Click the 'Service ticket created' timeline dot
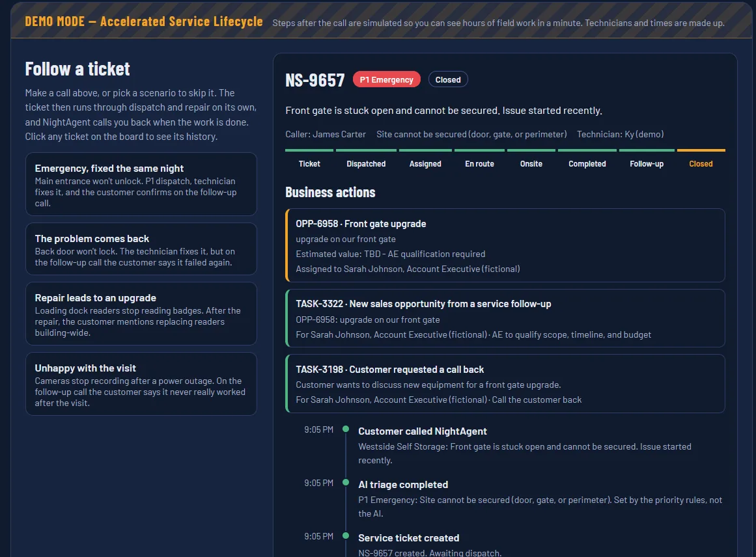The width and height of the screenshot is (756, 557). 346,536
